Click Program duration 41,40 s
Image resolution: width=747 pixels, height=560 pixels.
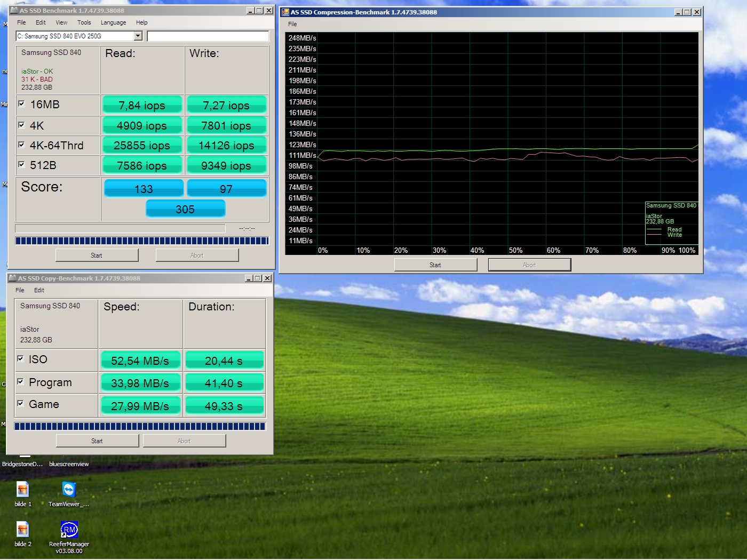pos(224,383)
